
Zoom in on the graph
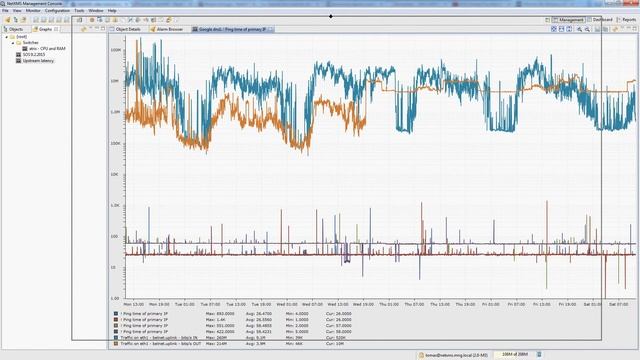579,29
